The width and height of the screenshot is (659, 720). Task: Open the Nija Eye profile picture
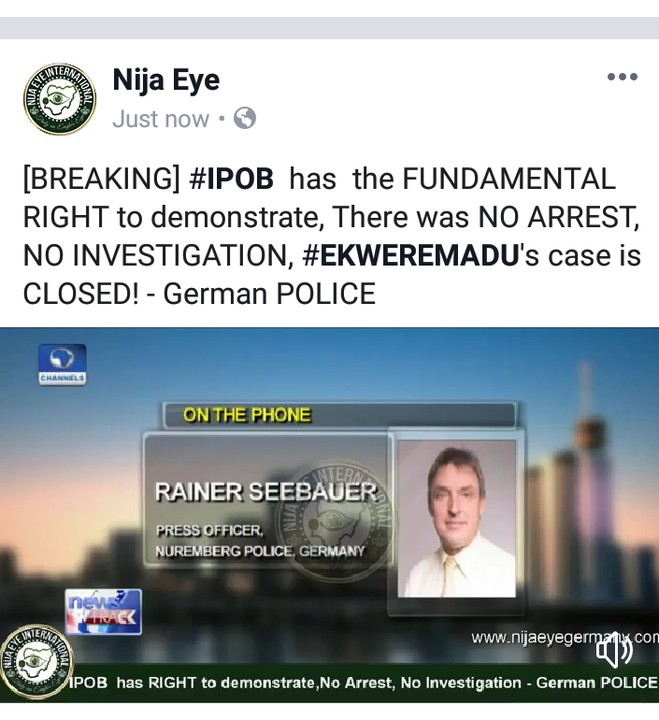click(x=60, y=99)
